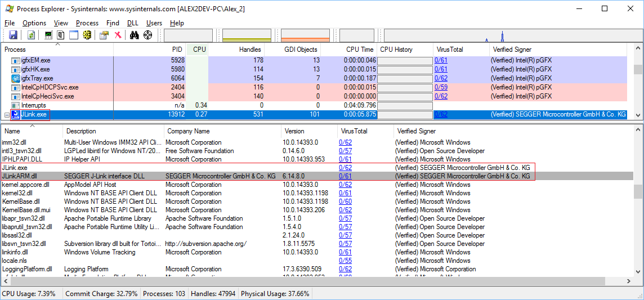Sort processes by the CPU column header

(199, 50)
